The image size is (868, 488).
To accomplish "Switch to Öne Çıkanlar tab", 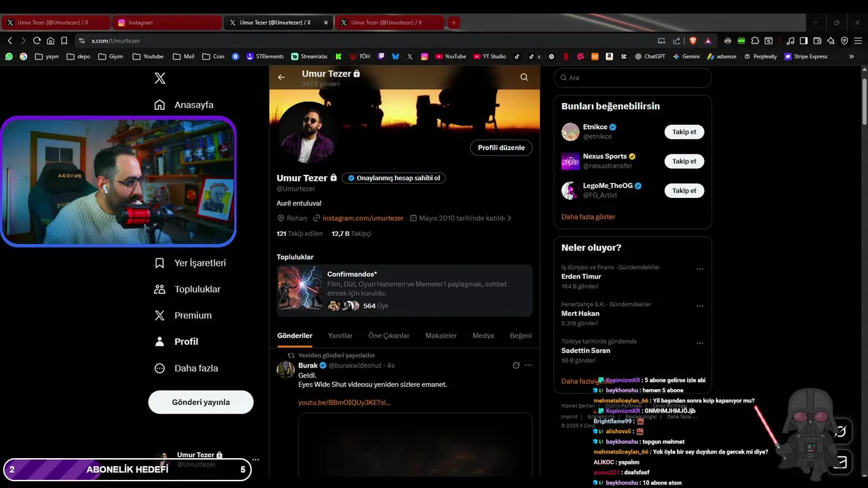I will (389, 335).
